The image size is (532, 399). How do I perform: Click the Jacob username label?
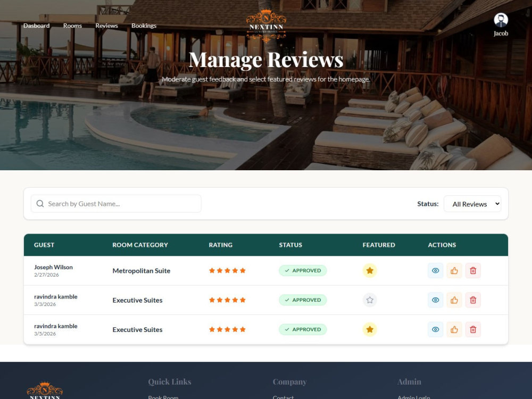pyautogui.click(x=501, y=33)
